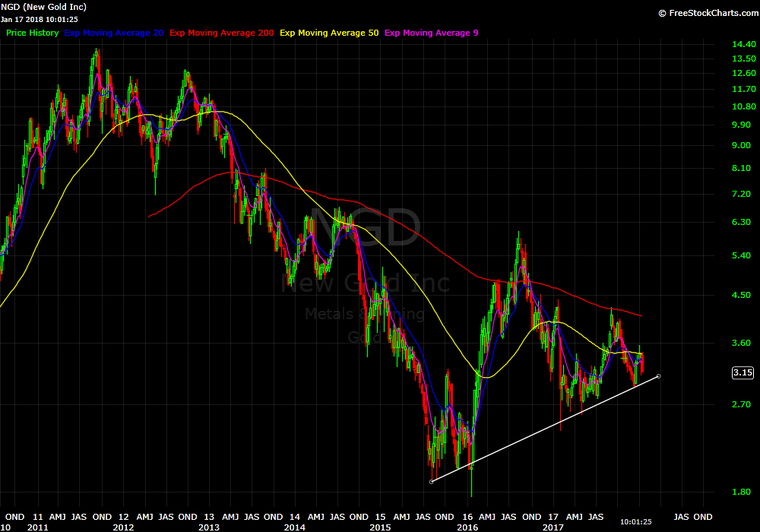
Task: Grab the white trendline's starting handle at its low end
Action: [432, 482]
